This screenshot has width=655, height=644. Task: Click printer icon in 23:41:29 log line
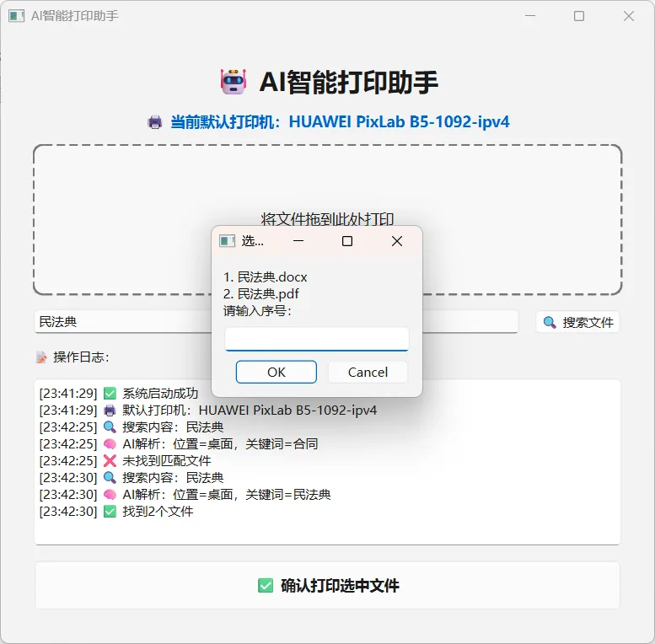110,411
